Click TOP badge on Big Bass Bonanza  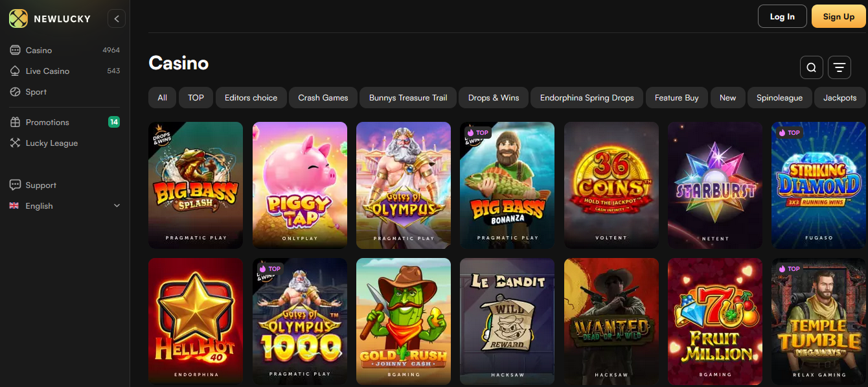(x=478, y=132)
